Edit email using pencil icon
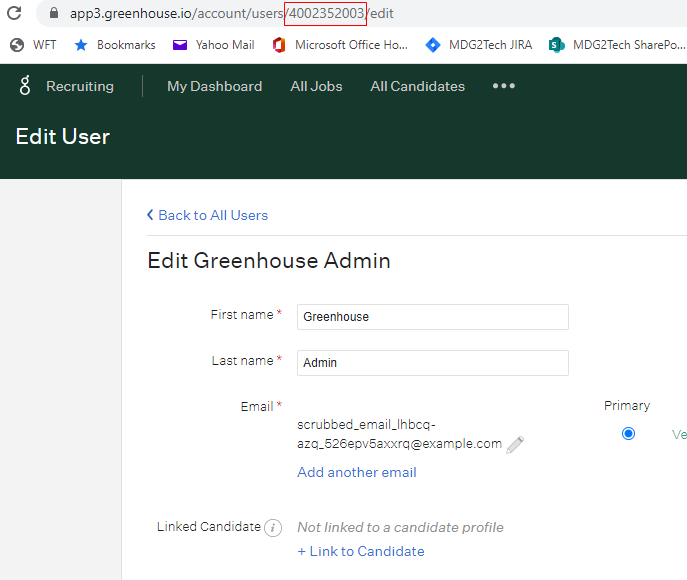Viewport: 687px width, 580px height. 515,445
